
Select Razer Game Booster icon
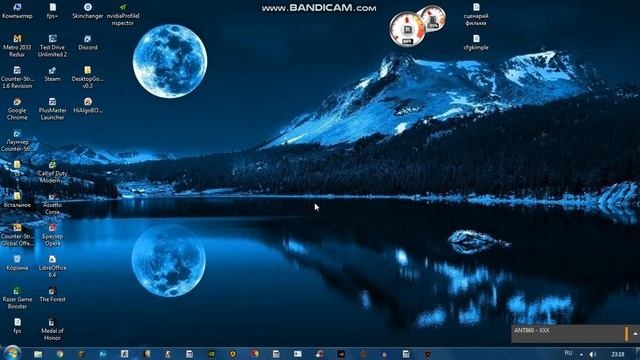pos(17,298)
